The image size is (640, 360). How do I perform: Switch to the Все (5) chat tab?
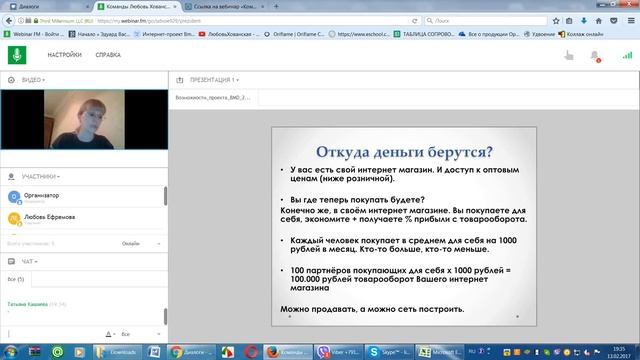(16, 279)
